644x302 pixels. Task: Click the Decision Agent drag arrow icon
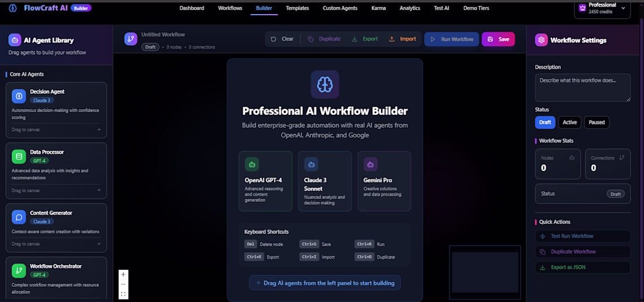98,130
